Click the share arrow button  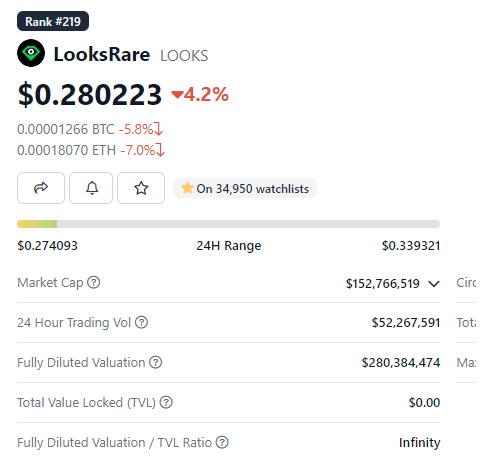(x=41, y=188)
